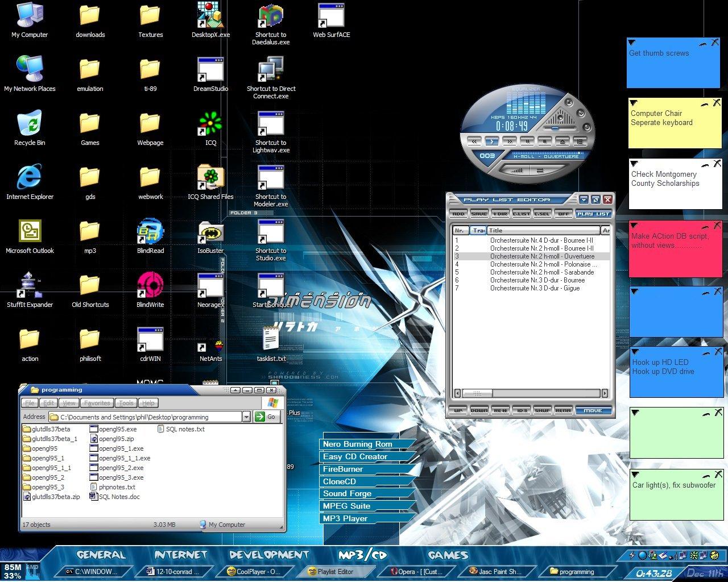Click the Recycle Bin desktop icon
Screen dimensions: 728x582
30,128
